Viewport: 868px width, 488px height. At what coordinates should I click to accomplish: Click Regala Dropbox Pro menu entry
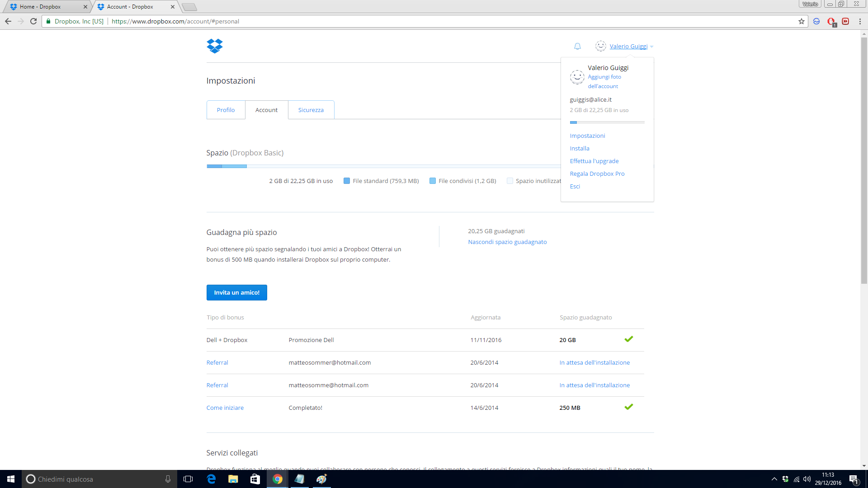pyautogui.click(x=597, y=174)
